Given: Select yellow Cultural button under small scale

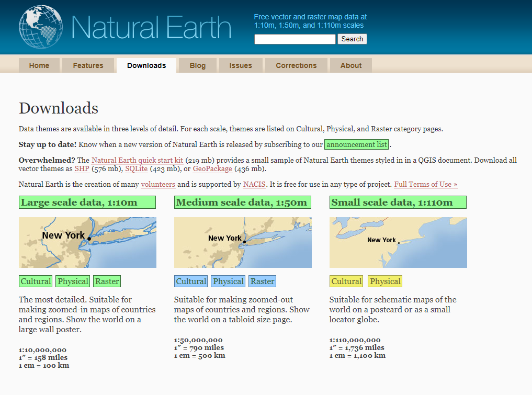Looking at the screenshot, I should pos(346,281).
